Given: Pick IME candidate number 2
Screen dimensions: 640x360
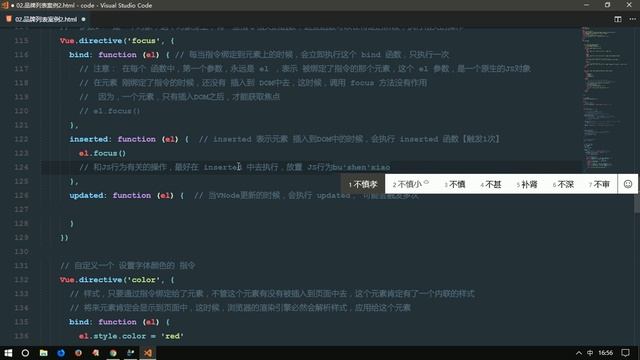Looking at the screenshot, I should 411,184.
